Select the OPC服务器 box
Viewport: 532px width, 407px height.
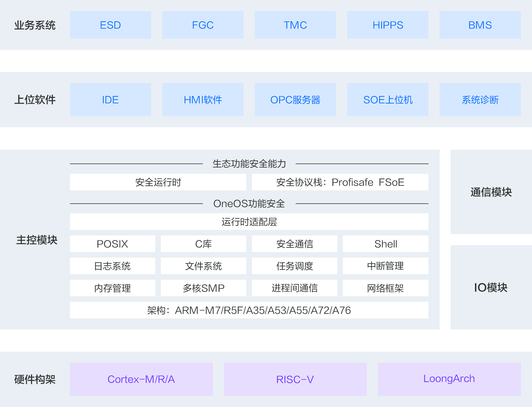[x=295, y=100]
